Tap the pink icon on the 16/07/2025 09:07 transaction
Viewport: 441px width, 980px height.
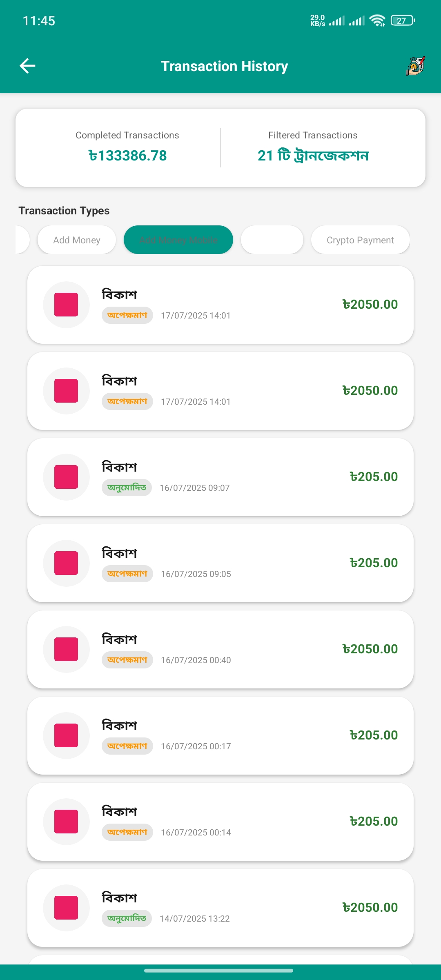point(66,477)
